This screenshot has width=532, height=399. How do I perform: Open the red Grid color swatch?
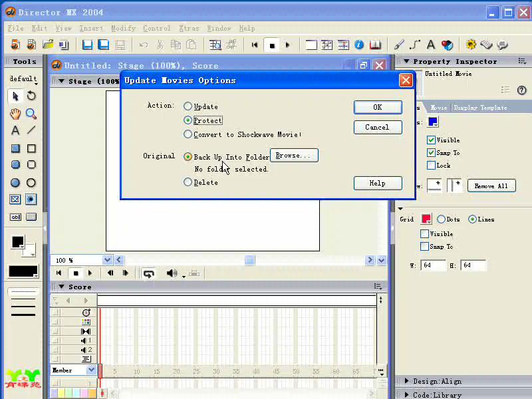[x=426, y=219]
